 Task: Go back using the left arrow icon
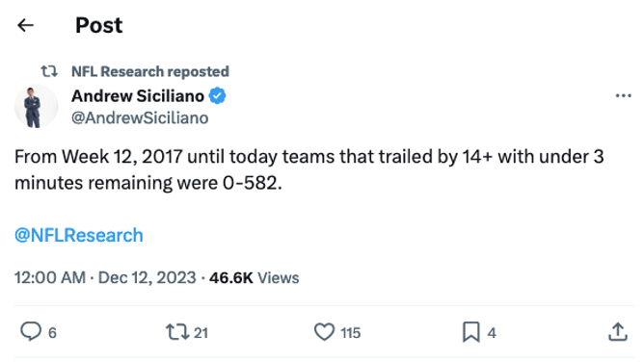(x=25, y=25)
